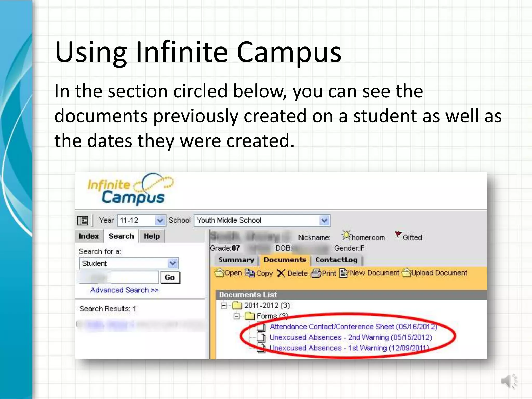
Task: Open the Year 11-12 dropdown
Action: point(142,221)
